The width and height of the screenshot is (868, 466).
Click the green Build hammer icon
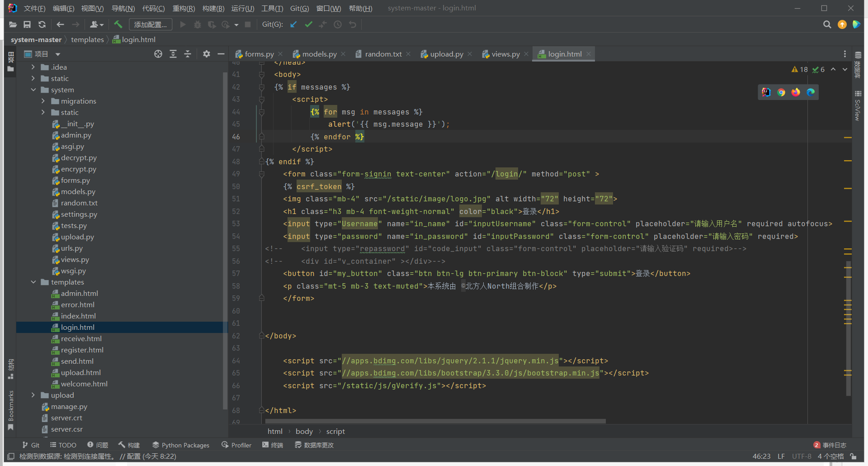click(x=118, y=24)
